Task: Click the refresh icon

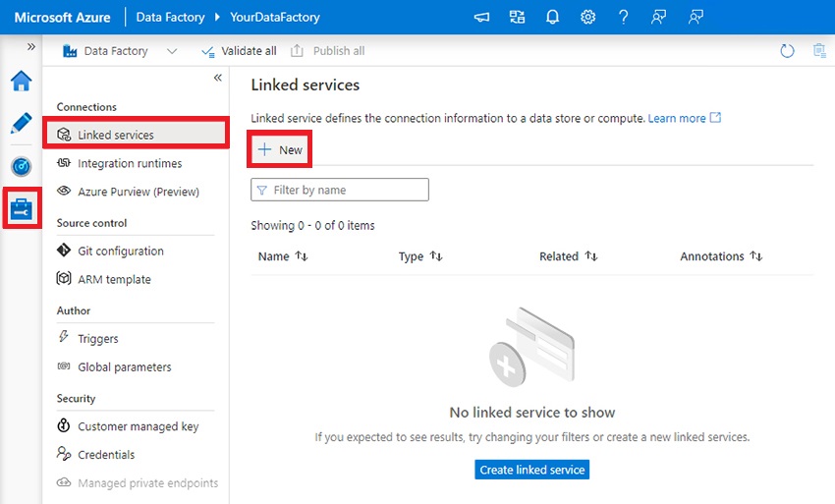Action: (787, 51)
